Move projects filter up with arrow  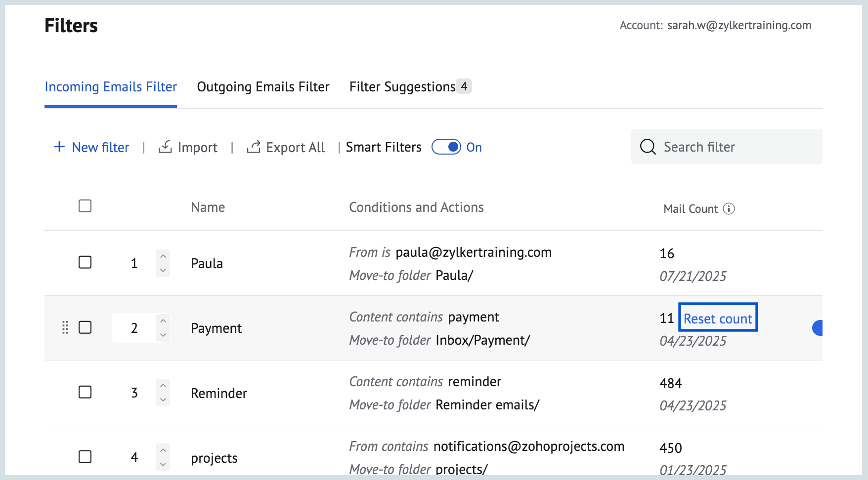[163, 450]
